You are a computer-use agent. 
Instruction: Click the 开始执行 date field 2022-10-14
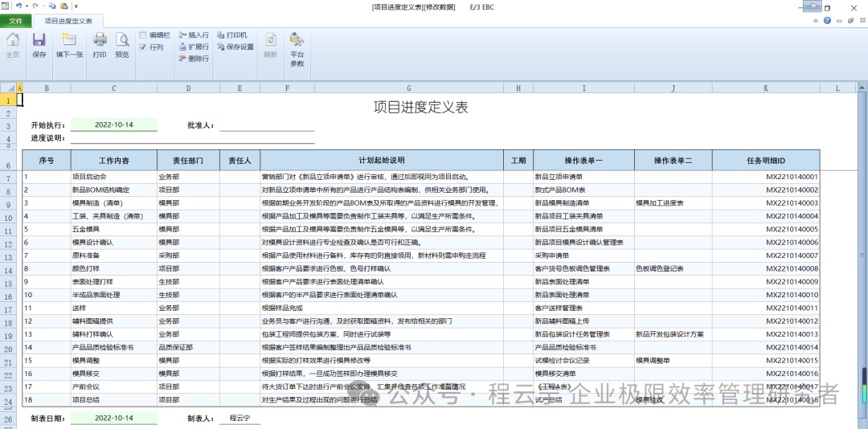tap(113, 125)
